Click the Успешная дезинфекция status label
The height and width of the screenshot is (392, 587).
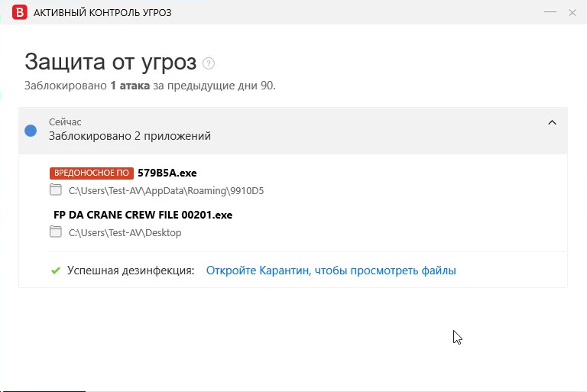tap(131, 271)
